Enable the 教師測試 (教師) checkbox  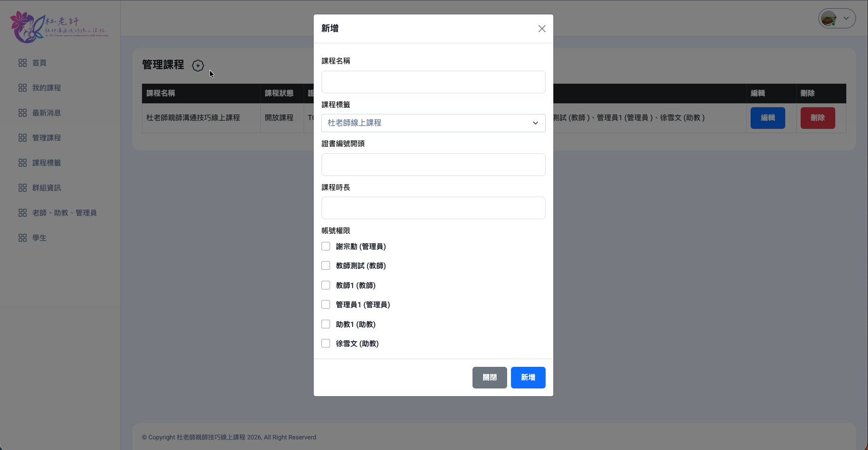(326, 266)
